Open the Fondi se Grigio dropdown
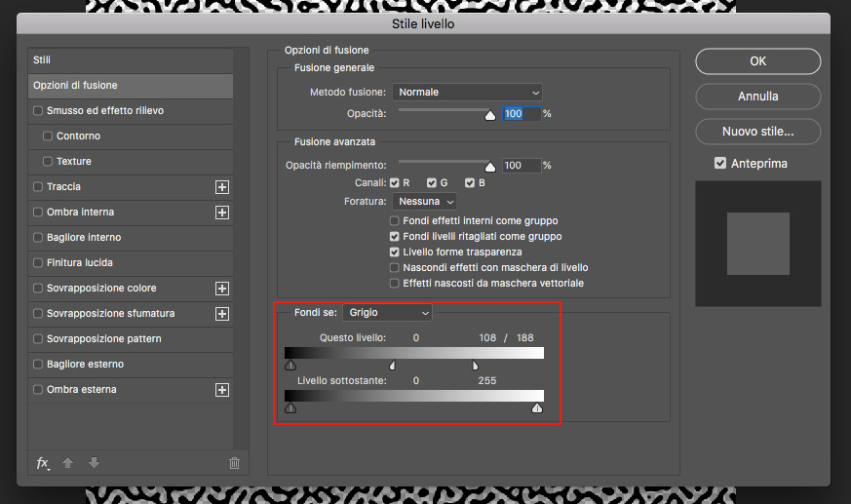Image resolution: width=851 pixels, height=504 pixels. point(388,313)
